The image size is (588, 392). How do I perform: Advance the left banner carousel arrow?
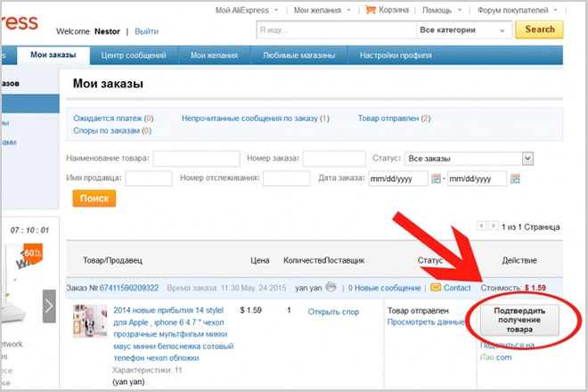pos(50,306)
